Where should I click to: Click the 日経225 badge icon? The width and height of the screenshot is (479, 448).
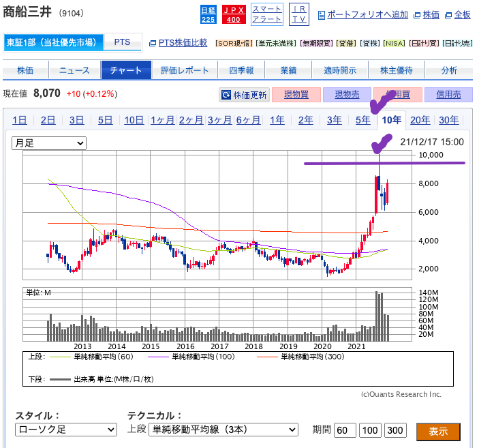coord(208,15)
